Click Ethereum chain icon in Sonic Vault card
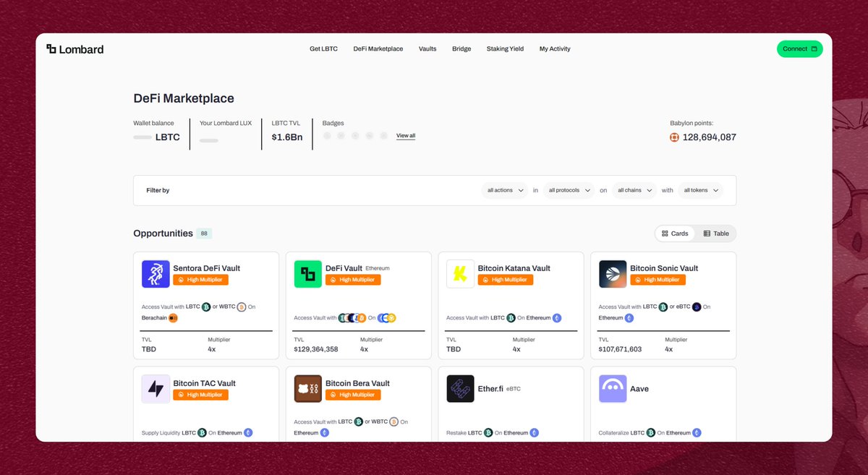Viewport: 868px width, 475px height. pyautogui.click(x=629, y=318)
